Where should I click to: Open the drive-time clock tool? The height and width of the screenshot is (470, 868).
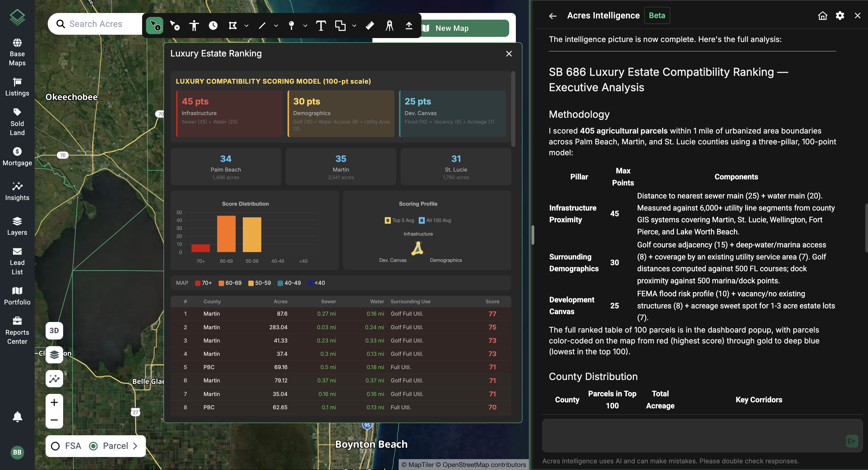(x=213, y=26)
